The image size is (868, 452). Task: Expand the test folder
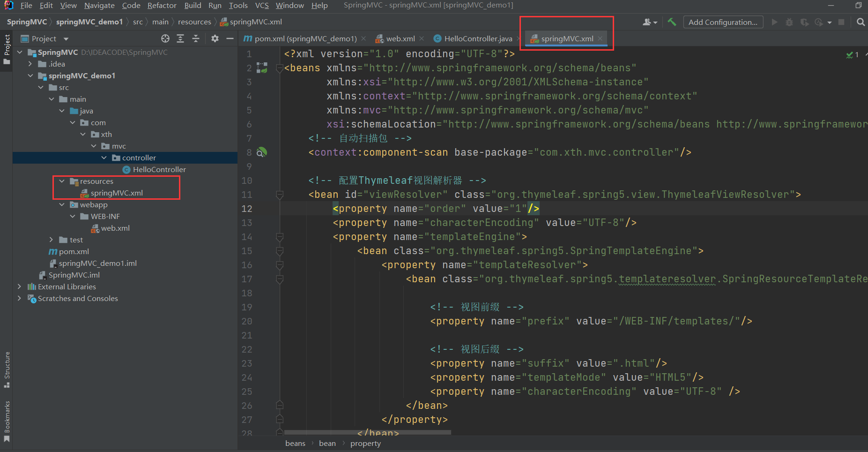[x=51, y=240]
